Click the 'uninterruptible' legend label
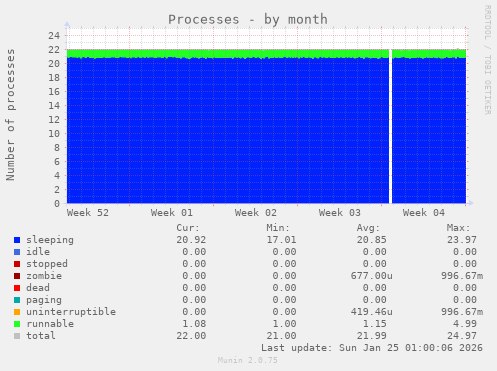 point(71,312)
